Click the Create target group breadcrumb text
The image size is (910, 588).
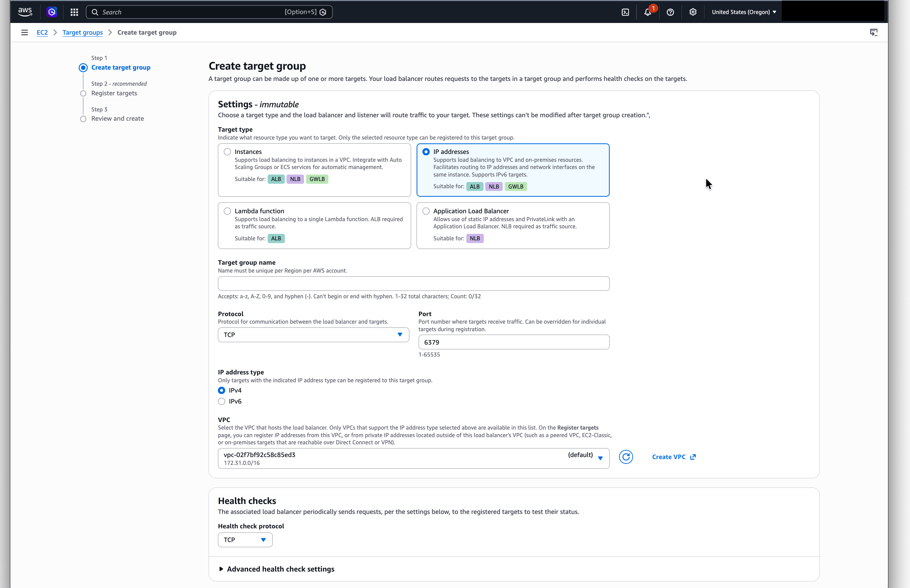tap(147, 33)
